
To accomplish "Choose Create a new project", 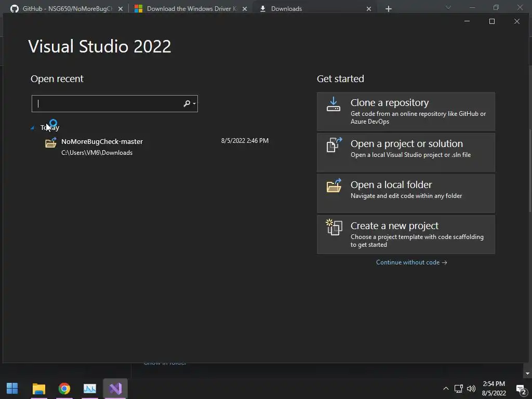I will (406, 234).
